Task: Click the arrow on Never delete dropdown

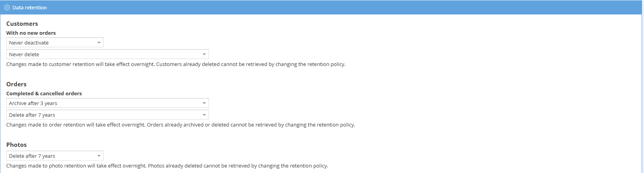Action: tap(204, 54)
